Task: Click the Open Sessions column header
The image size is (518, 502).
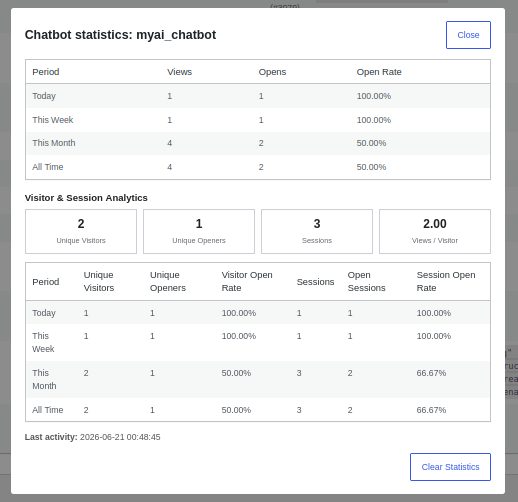Action: click(x=366, y=281)
